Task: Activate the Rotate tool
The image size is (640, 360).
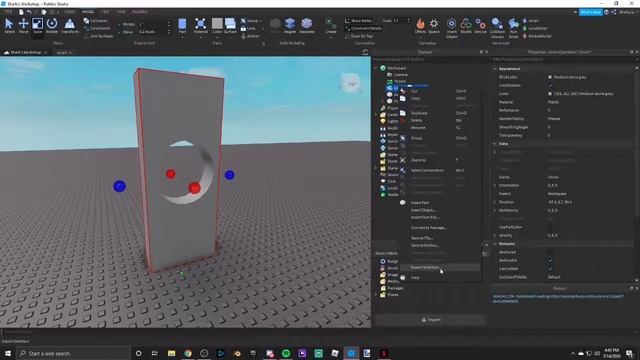Action: 52,26
